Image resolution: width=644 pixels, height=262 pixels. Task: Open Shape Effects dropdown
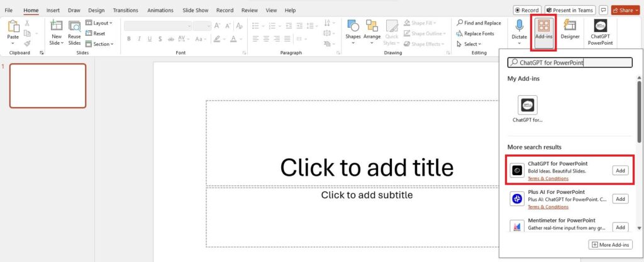tap(423, 44)
